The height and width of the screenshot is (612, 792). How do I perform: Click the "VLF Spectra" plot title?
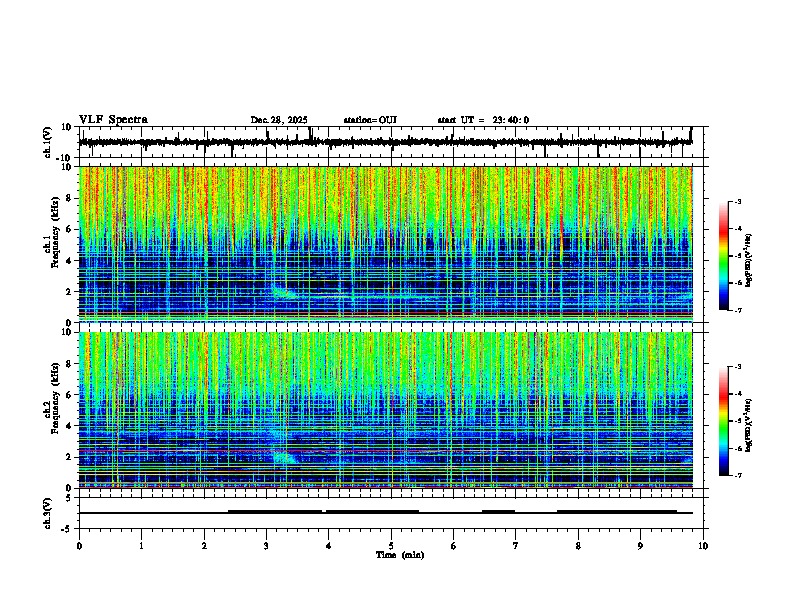(113, 120)
